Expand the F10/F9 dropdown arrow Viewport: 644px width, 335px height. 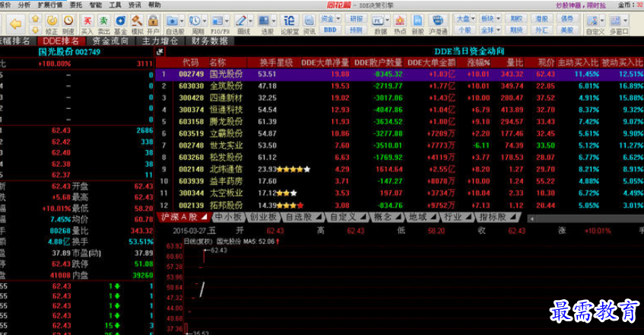(227, 21)
